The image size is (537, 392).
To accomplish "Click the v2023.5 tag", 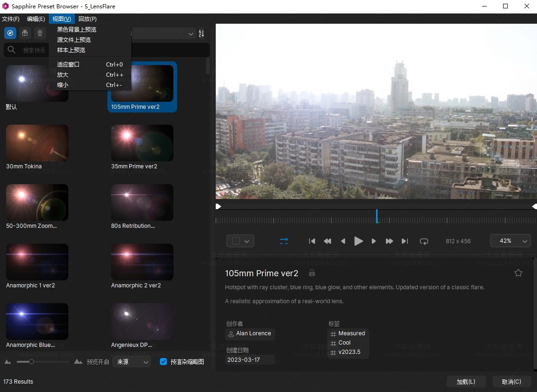I will pyautogui.click(x=345, y=352).
